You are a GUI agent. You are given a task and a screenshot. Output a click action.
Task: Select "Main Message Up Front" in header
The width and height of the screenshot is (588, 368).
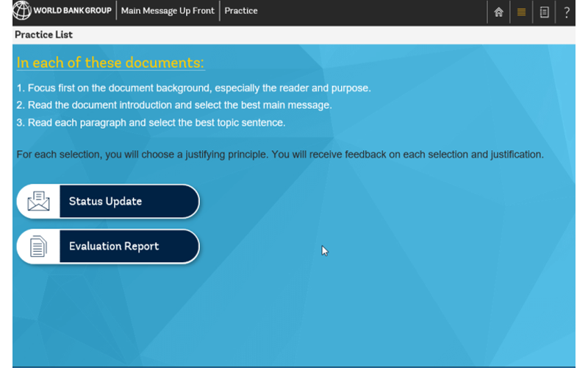click(x=168, y=11)
